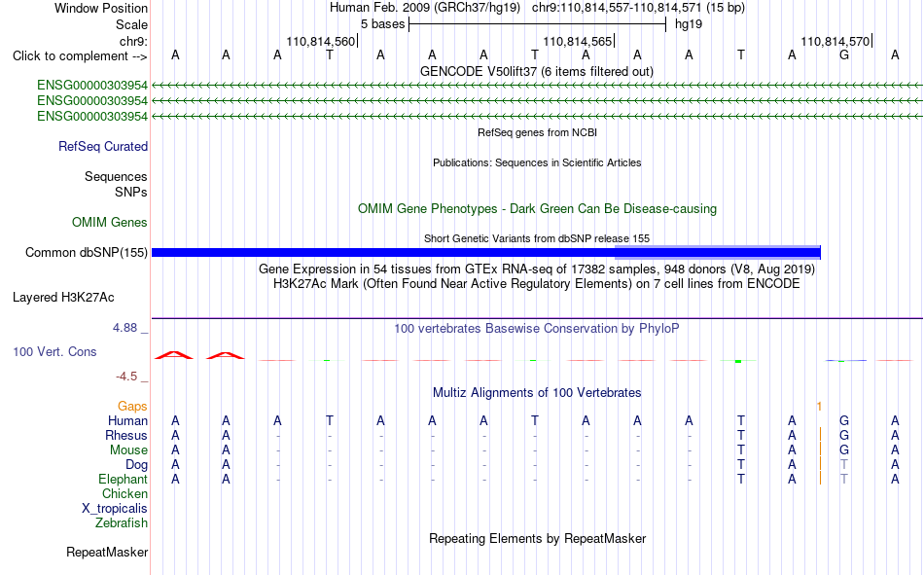Screen dimensions: 924x575
Task: Click the 4.88 conservation upper limit
Action: point(124,327)
